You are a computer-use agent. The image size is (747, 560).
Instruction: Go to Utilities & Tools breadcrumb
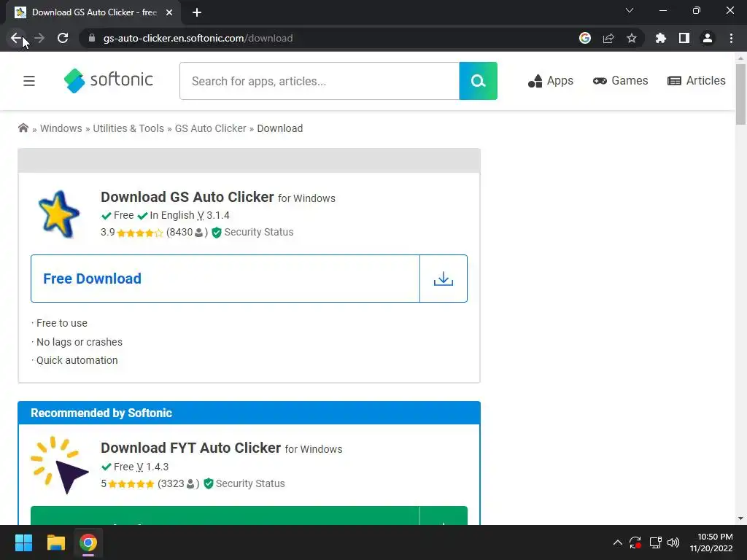[x=128, y=128]
